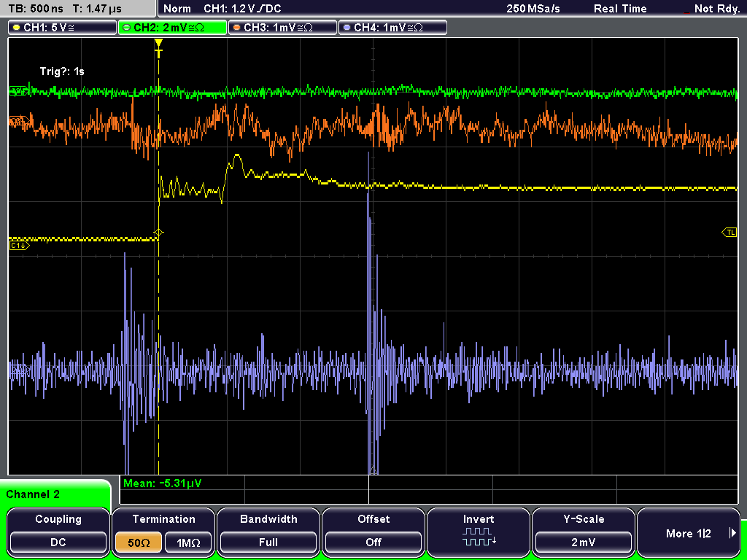Click the 250 MSa/s sample rate readout
The height and width of the screenshot is (560, 747).
pos(533,9)
